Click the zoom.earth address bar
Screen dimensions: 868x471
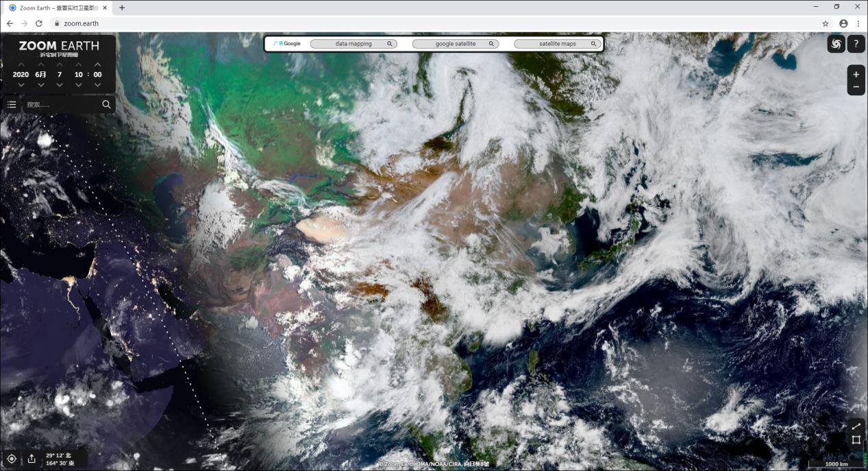(81, 23)
